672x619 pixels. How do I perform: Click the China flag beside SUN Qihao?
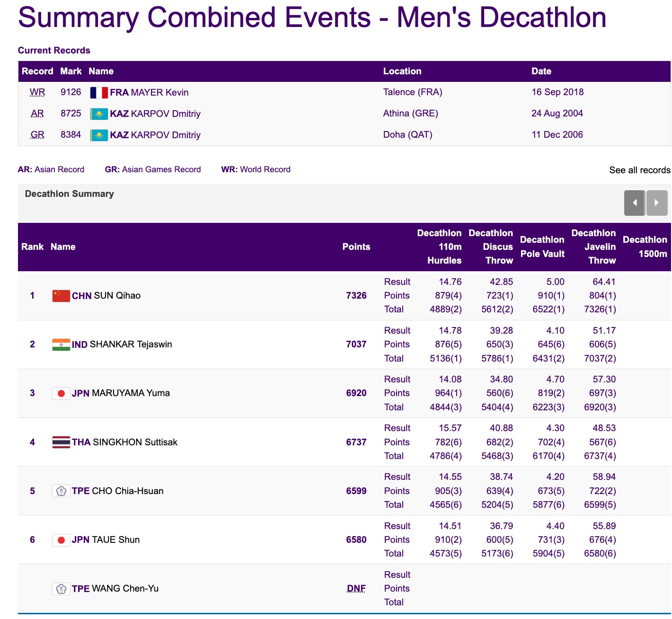point(61,296)
